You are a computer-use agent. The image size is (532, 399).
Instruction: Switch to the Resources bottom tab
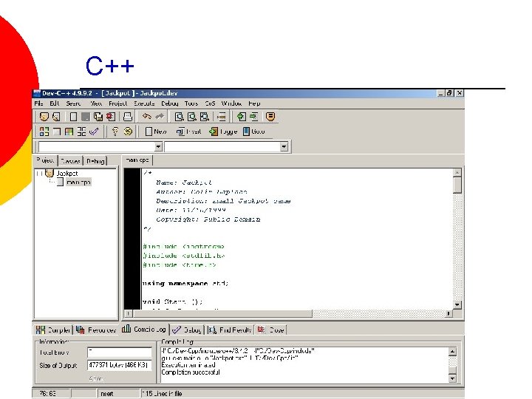pos(96,330)
